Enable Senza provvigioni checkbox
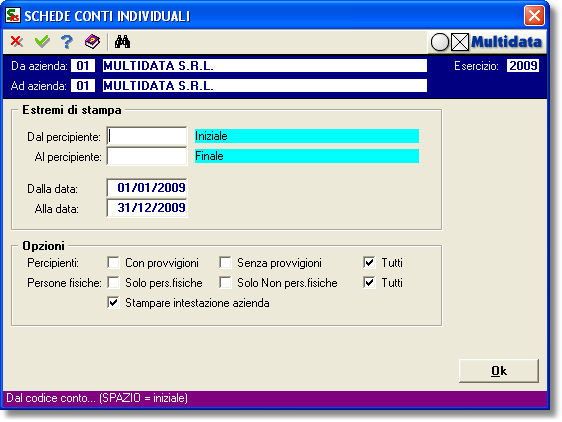 225,262
